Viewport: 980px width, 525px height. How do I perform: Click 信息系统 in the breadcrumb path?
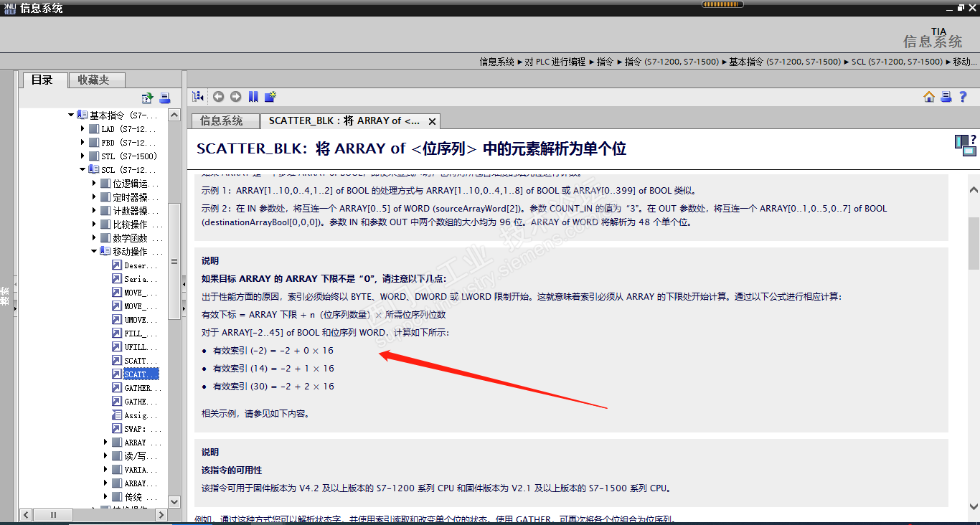[x=497, y=62]
